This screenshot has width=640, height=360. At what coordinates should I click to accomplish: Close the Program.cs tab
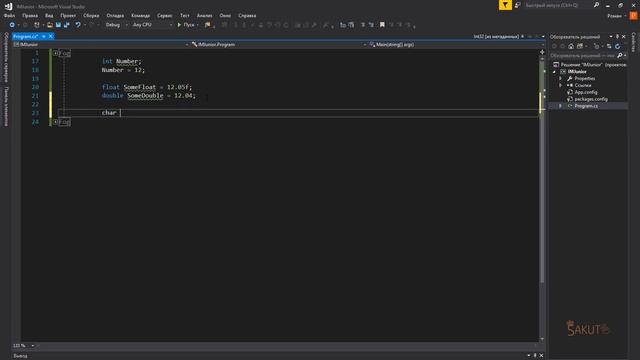[x=51, y=36]
